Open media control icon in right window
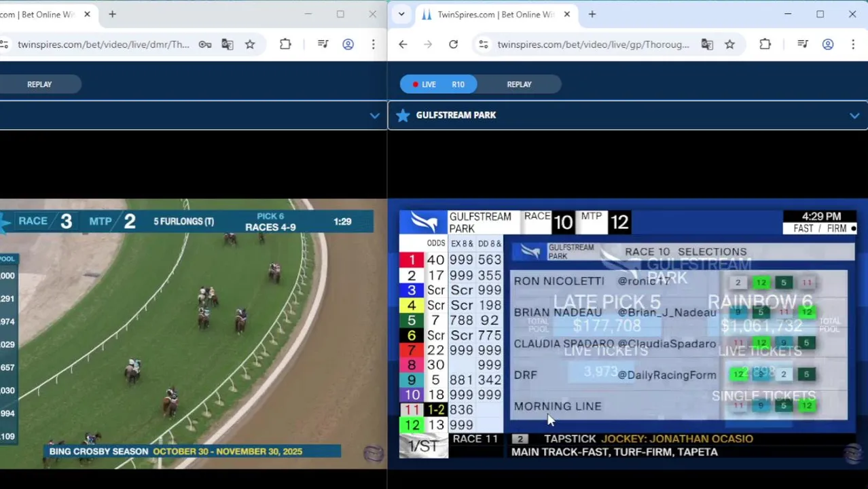The height and width of the screenshot is (489, 868). pos(803,44)
